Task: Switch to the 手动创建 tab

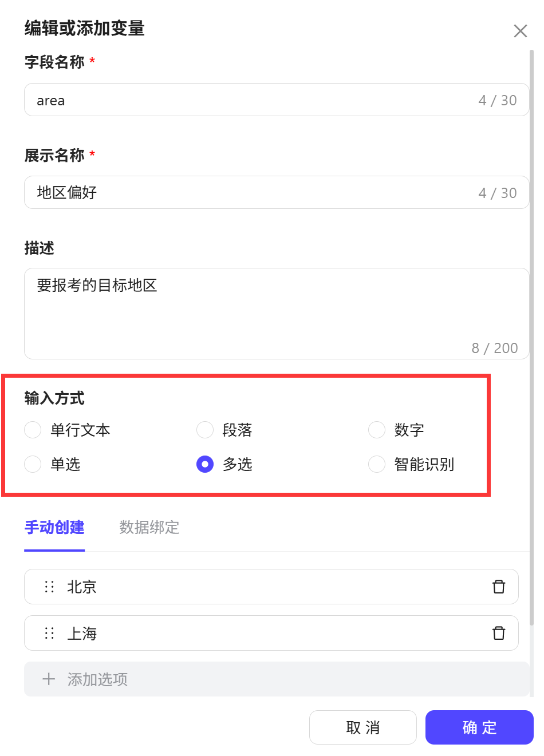Action: [x=54, y=528]
